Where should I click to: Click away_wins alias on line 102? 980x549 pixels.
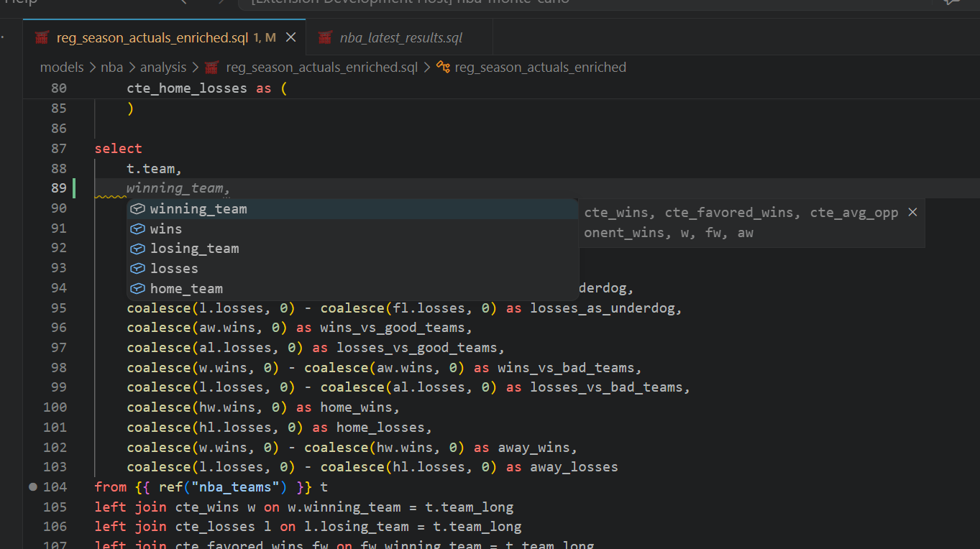(x=533, y=448)
